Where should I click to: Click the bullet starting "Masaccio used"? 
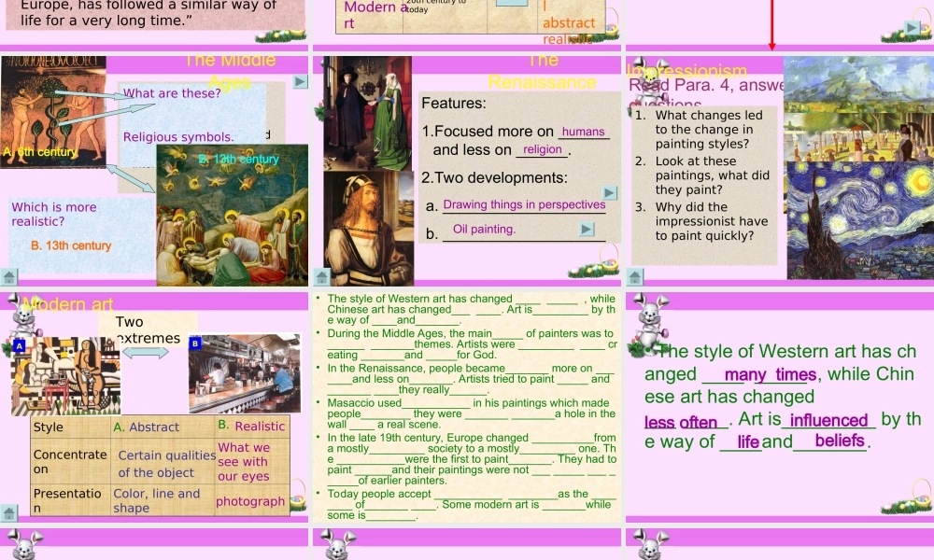(x=471, y=413)
